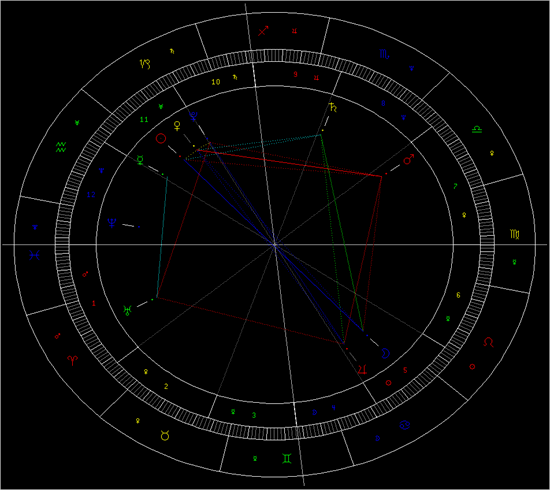The image size is (550, 490).
Task: Select the red Jupiter planet symbol
Action: [362, 369]
